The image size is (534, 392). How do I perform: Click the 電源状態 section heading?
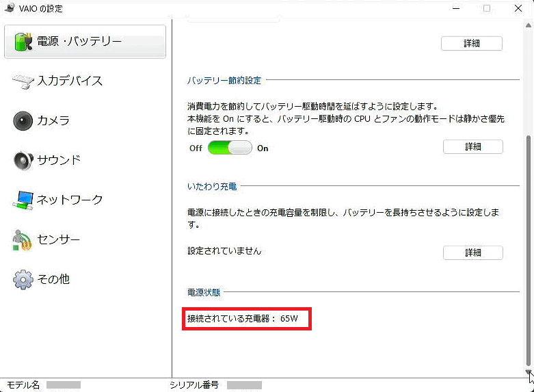point(204,293)
